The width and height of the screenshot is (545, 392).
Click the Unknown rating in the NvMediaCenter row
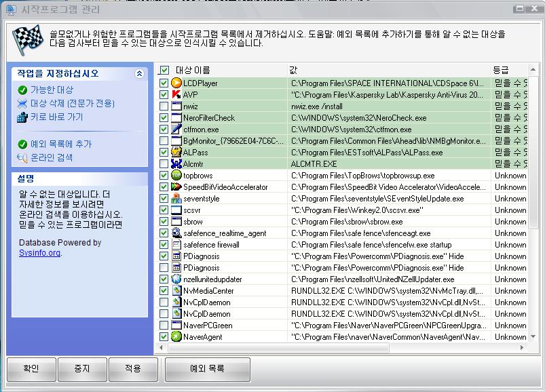pyautogui.click(x=510, y=291)
